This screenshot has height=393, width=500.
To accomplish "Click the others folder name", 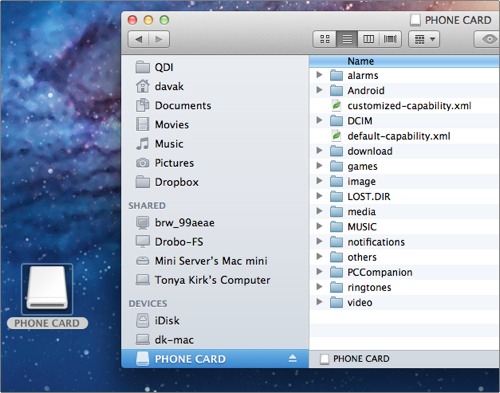I will (x=362, y=257).
